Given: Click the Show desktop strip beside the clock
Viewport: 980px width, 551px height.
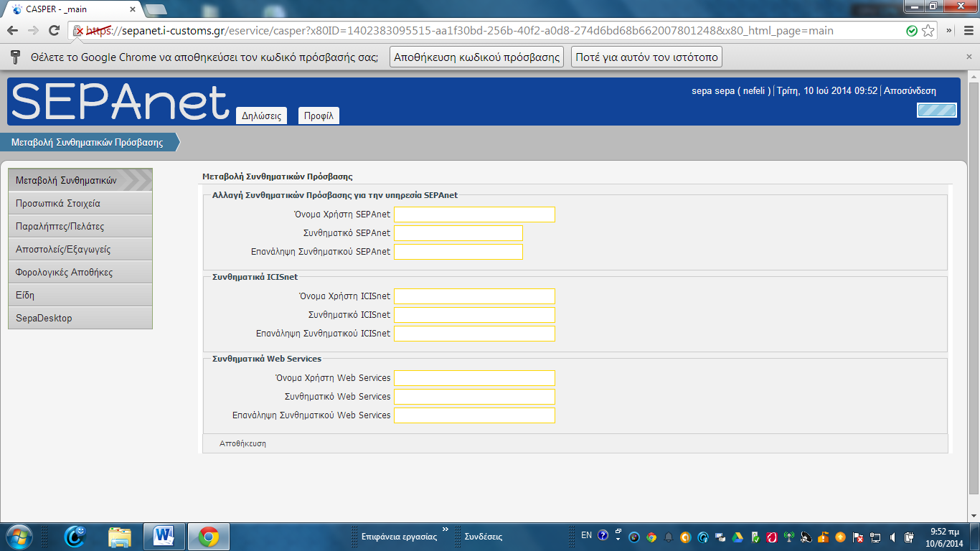Looking at the screenshot, I should point(976,537).
